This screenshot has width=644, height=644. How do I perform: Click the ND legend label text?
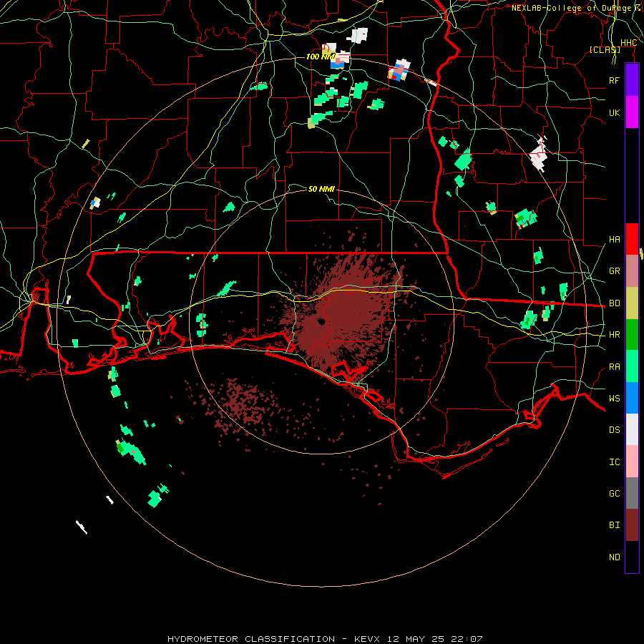pyautogui.click(x=615, y=557)
